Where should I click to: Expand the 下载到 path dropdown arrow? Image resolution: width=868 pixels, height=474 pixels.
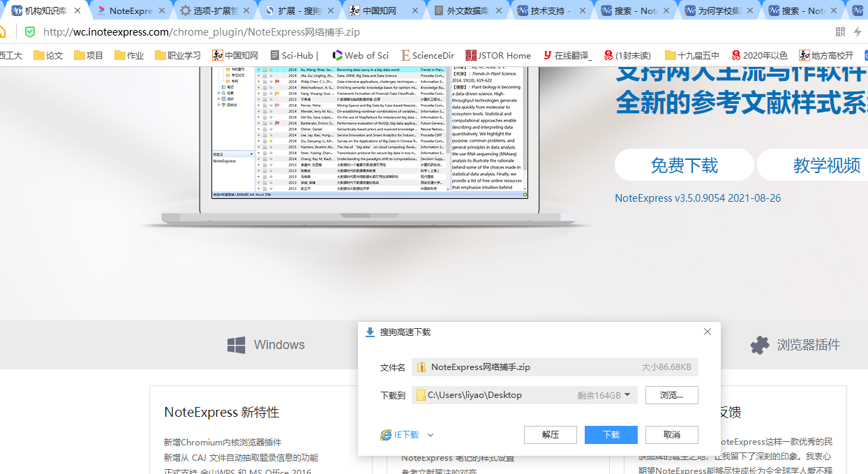[x=628, y=395]
